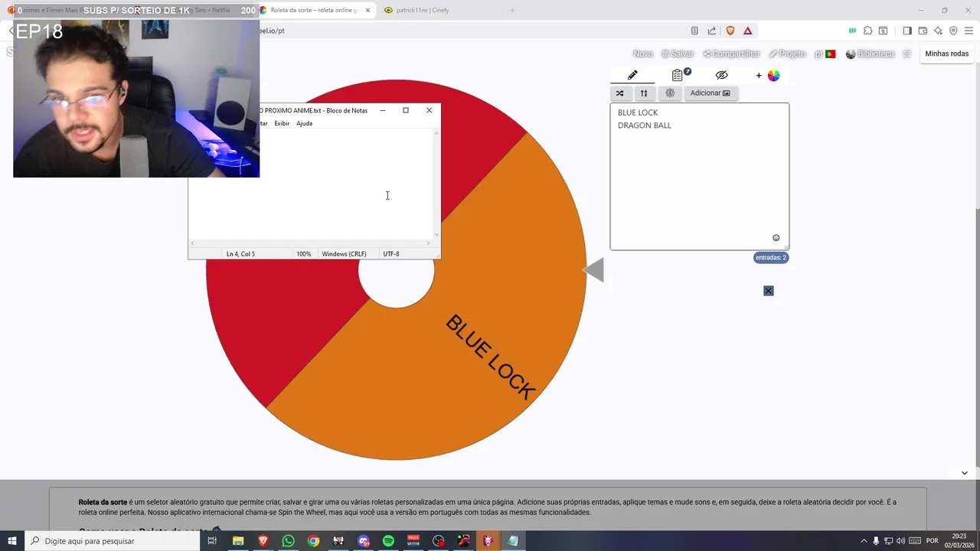Open Exibir menu in Notepad
980x551 pixels.
coord(282,123)
